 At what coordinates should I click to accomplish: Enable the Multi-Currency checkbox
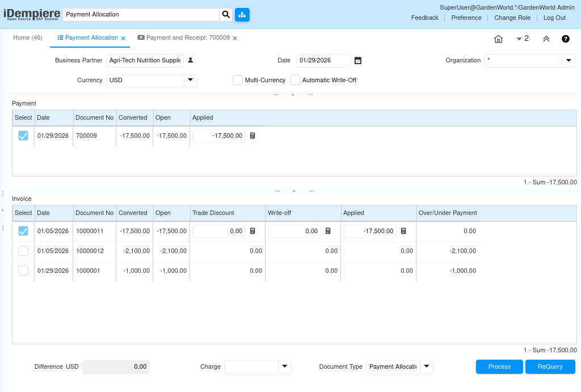click(x=238, y=80)
